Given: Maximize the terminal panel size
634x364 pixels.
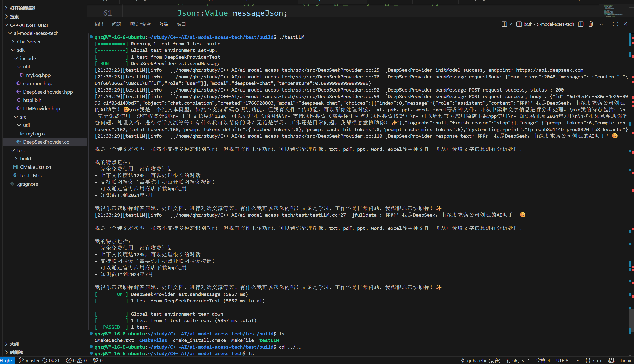Looking at the screenshot, I should (x=615, y=24).
